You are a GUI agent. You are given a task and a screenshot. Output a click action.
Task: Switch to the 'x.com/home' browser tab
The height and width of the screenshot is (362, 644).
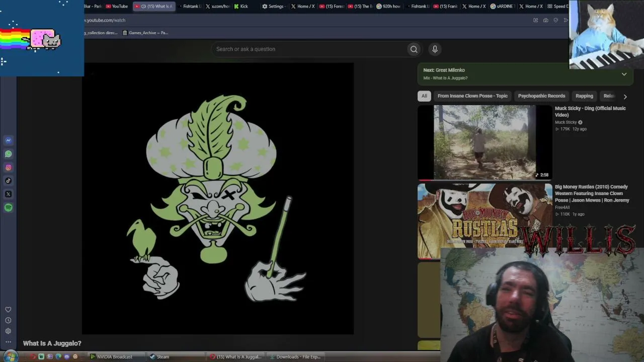[218, 7]
